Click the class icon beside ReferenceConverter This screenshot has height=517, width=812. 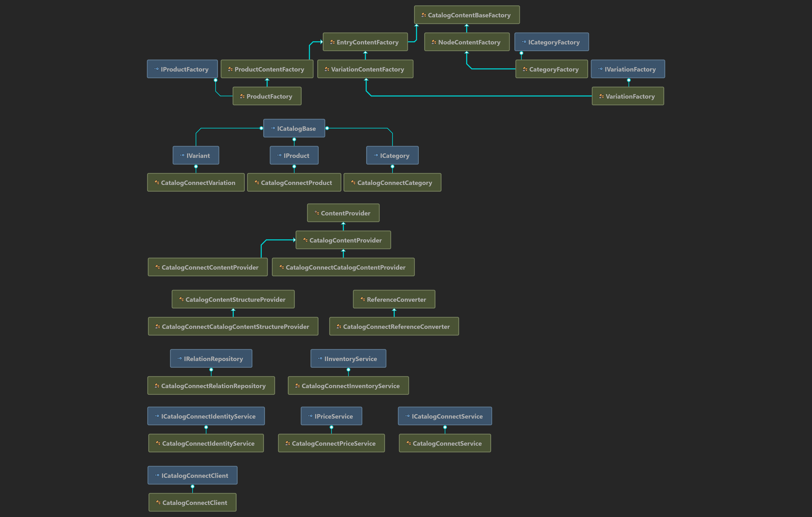(363, 299)
